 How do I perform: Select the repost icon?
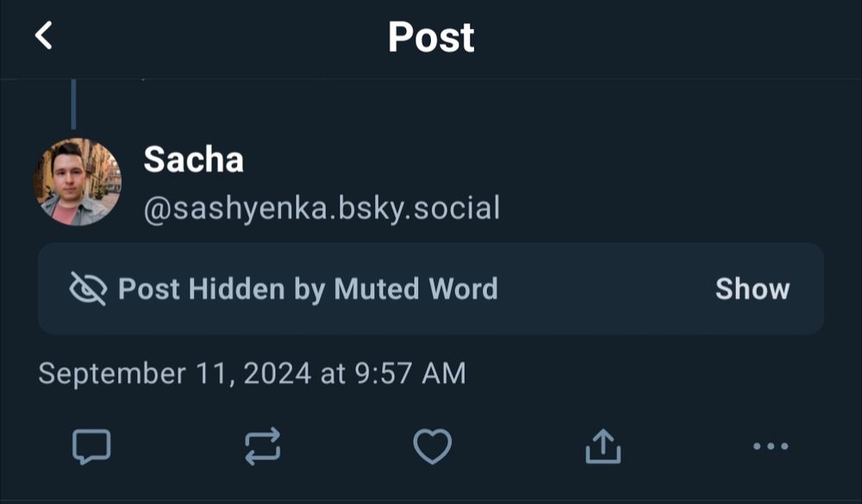[264, 446]
